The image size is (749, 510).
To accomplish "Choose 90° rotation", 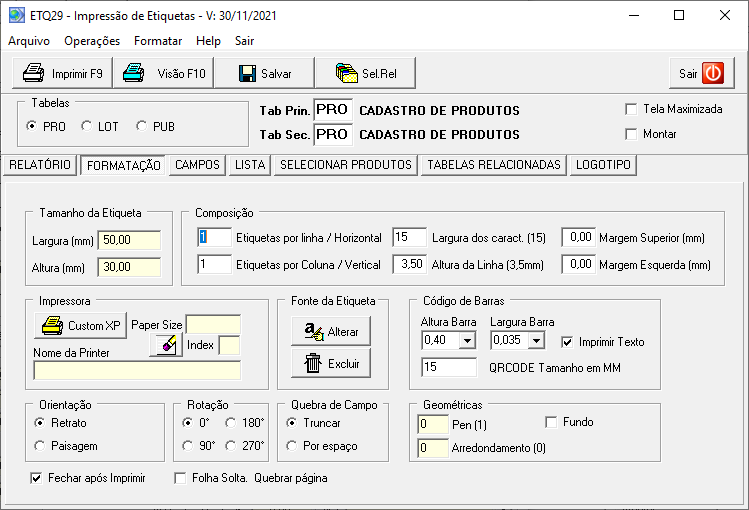I will (x=188, y=446).
